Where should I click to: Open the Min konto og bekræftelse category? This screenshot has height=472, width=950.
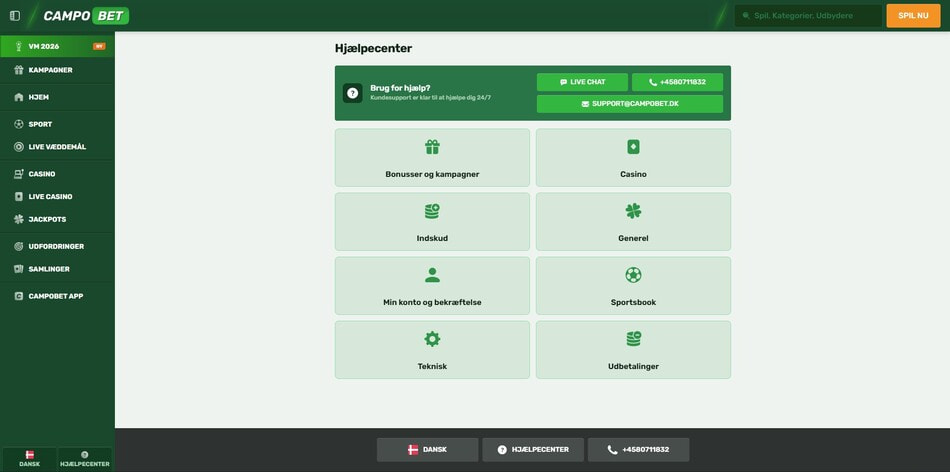[x=432, y=286]
